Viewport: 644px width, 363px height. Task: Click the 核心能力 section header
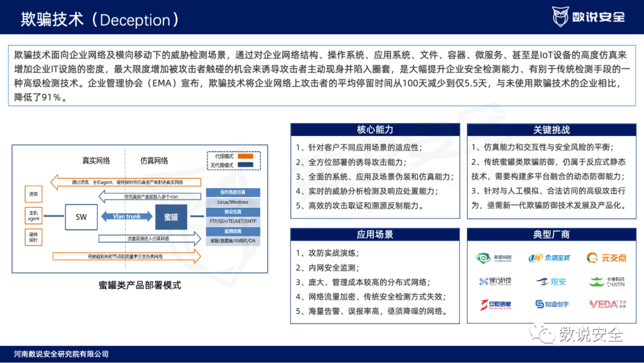[375, 130]
